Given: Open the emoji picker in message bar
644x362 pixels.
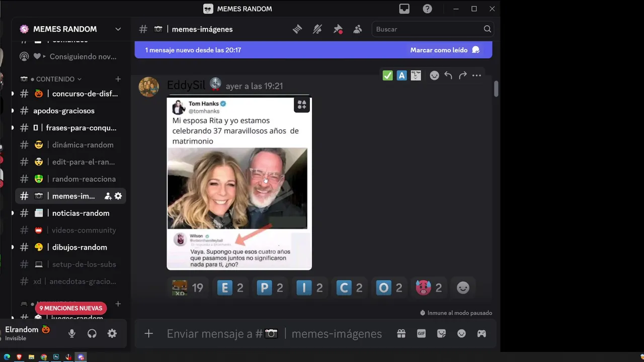Looking at the screenshot, I should coord(461,333).
